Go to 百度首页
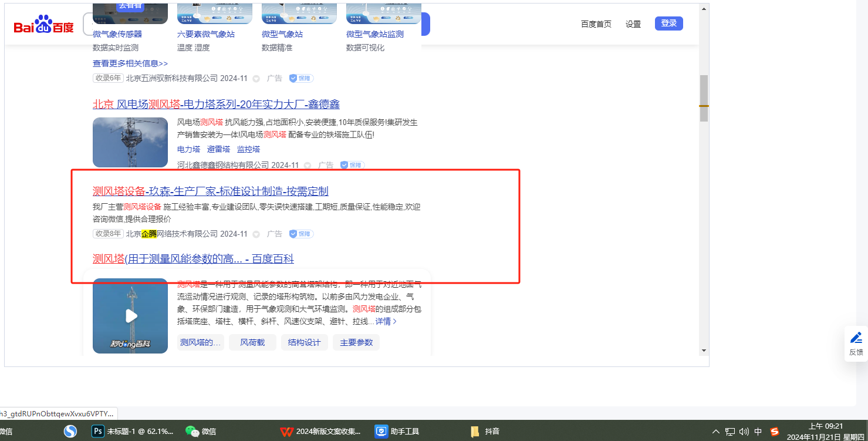 pyautogui.click(x=596, y=24)
